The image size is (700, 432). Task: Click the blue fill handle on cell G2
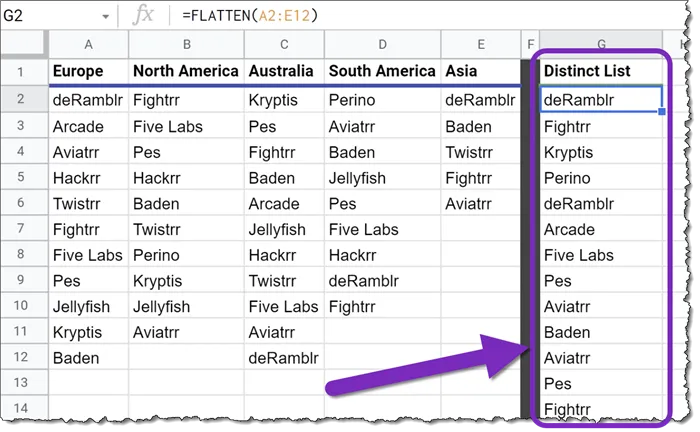coord(662,111)
